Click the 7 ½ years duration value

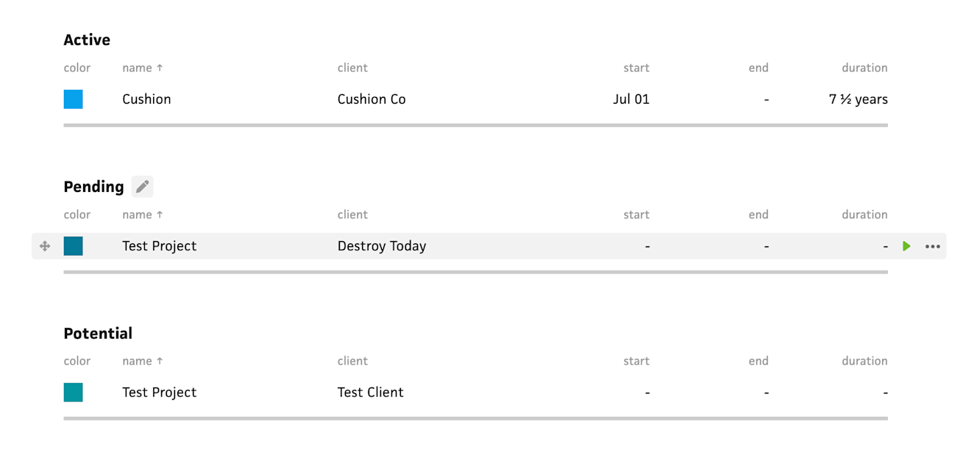tap(858, 99)
